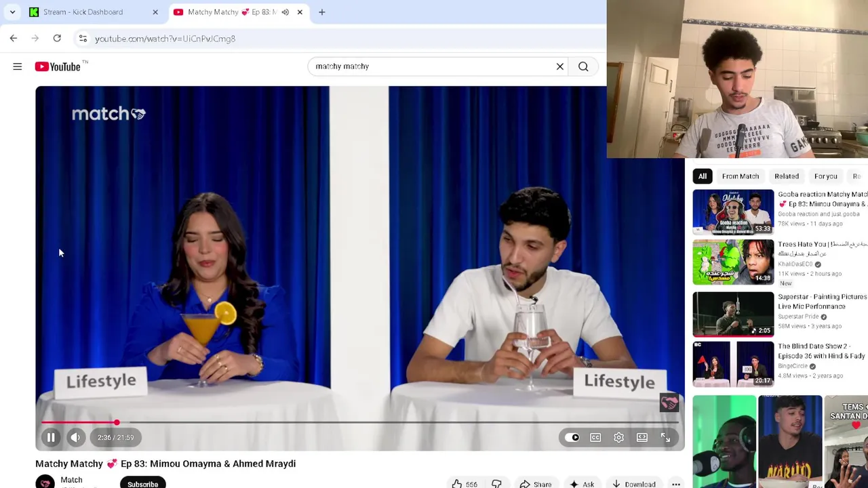The height and width of the screenshot is (488, 868).
Task: Open the KhaliDasEC0 channel name
Action: coord(795,264)
